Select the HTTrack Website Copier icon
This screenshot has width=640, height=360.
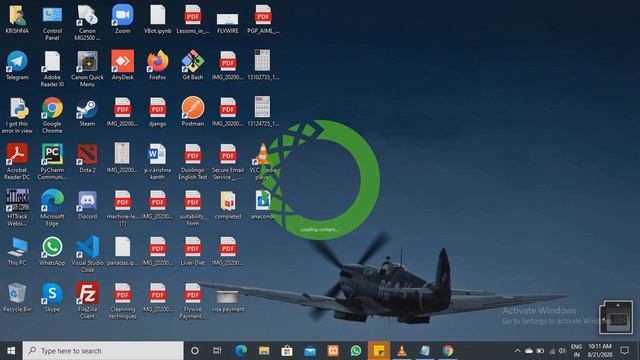tap(17, 208)
